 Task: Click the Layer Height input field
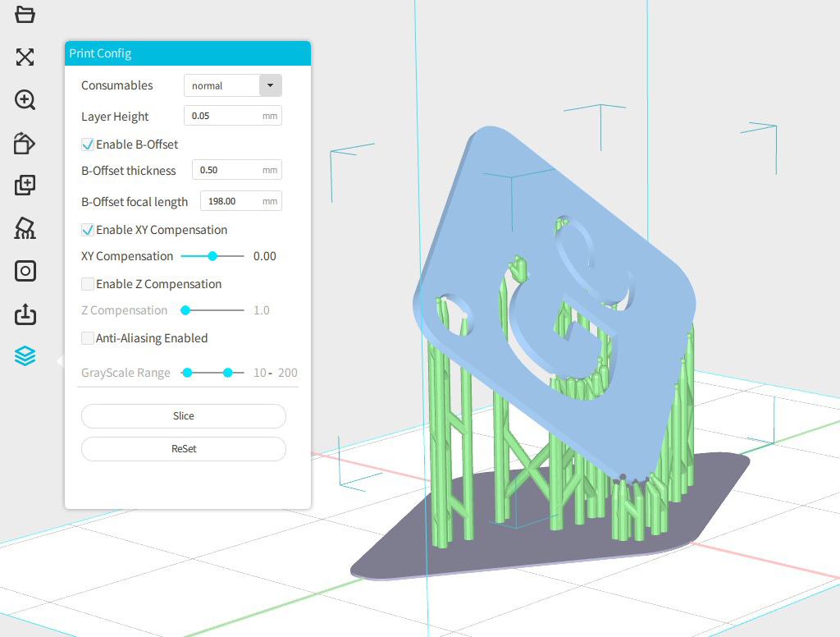[x=223, y=116]
